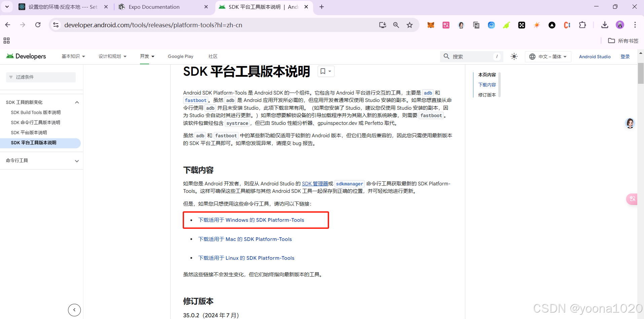644x319 pixels.
Task: Expand the 命令行工具 sidebar section
Action: (77, 161)
